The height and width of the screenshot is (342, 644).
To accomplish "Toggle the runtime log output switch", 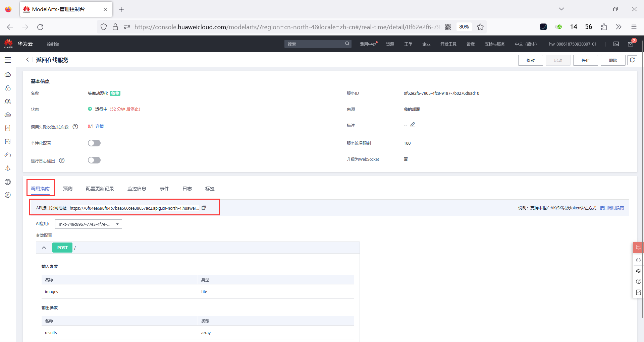I will pos(94,160).
